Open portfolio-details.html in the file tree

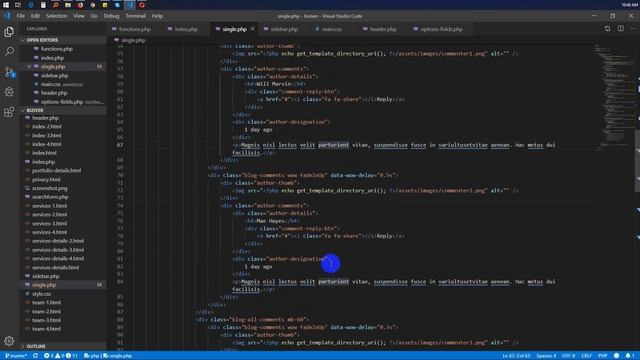[56, 171]
